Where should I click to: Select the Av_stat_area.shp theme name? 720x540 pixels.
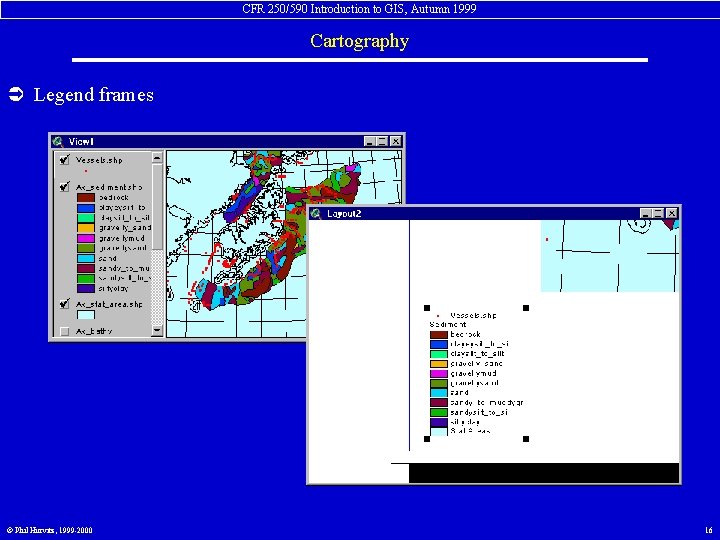(109, 304)
